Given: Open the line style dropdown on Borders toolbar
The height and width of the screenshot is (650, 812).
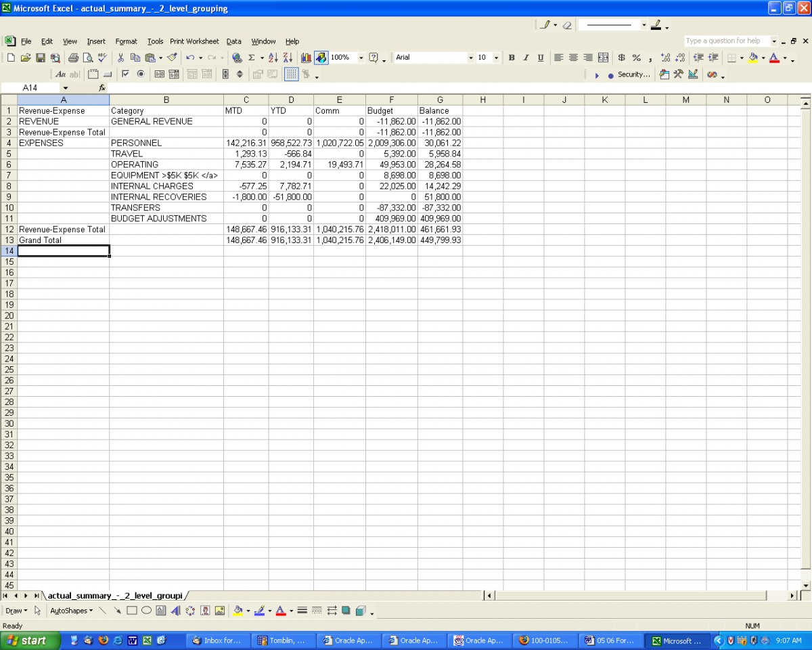Looking at the screenshot, I should (644, 25).
